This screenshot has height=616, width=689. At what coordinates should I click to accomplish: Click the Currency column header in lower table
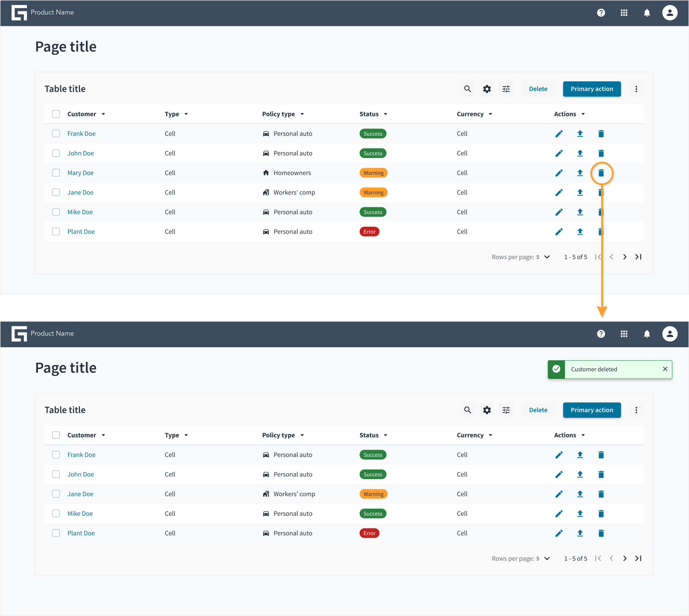[470, 435]
